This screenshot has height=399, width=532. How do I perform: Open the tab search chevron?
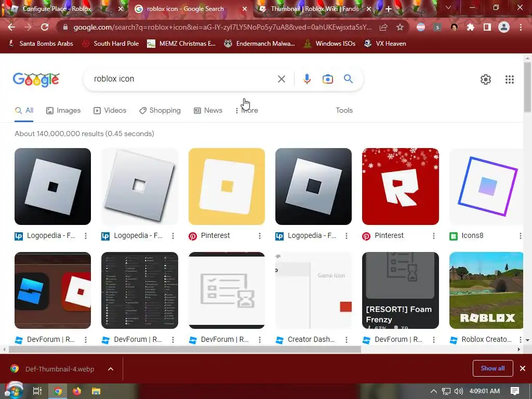(448, 7)
